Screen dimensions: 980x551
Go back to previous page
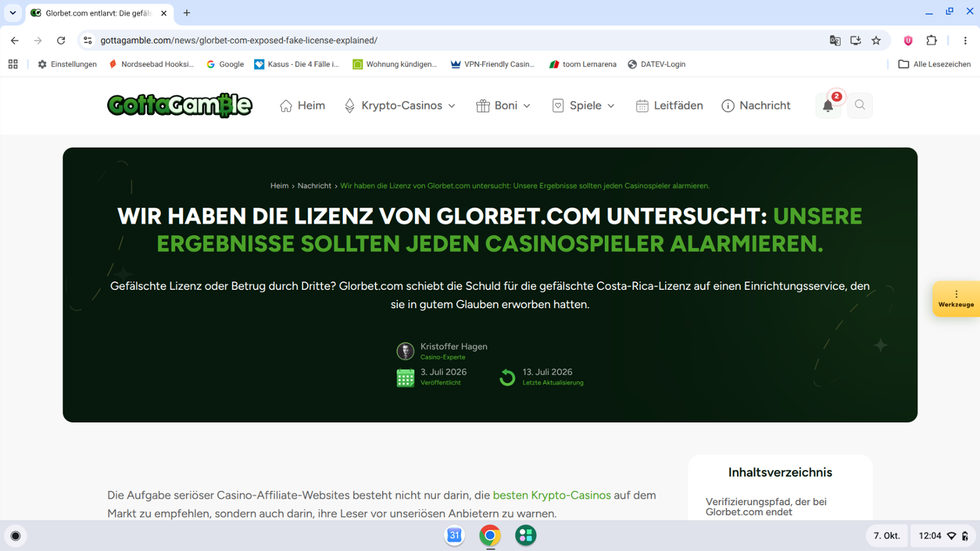[14, 40]
